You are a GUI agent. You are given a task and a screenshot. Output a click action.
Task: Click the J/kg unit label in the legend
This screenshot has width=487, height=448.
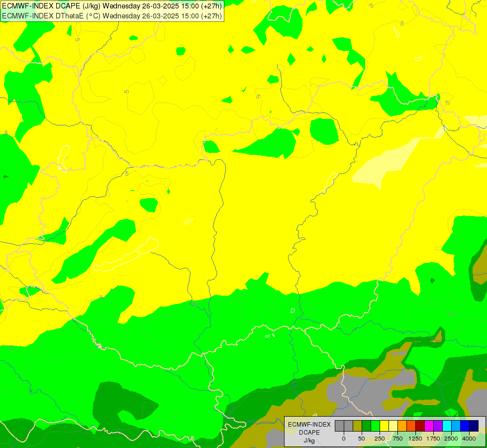click(309, 441)
